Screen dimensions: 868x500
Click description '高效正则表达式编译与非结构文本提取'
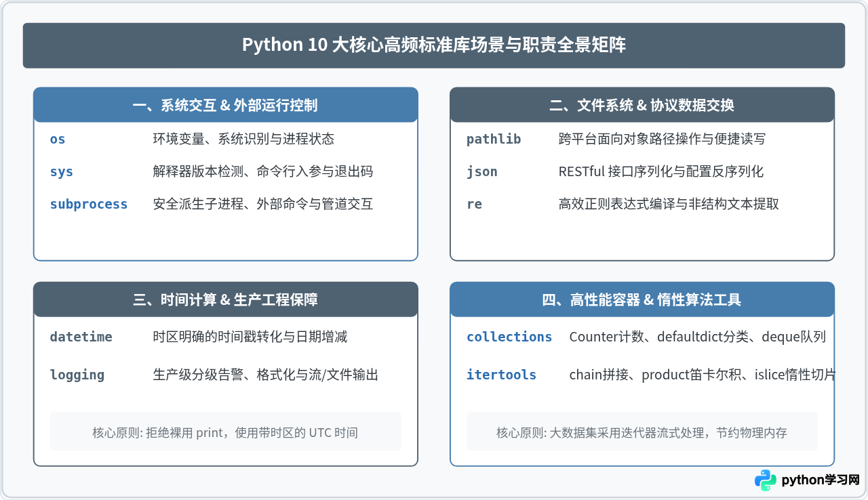pyautogui.click(x=669, y=204)
